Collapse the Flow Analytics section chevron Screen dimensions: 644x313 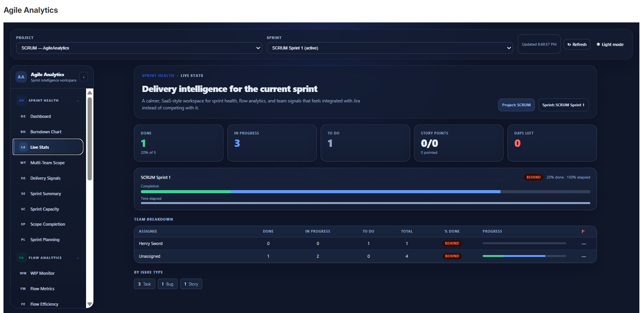tap(78, 258)
